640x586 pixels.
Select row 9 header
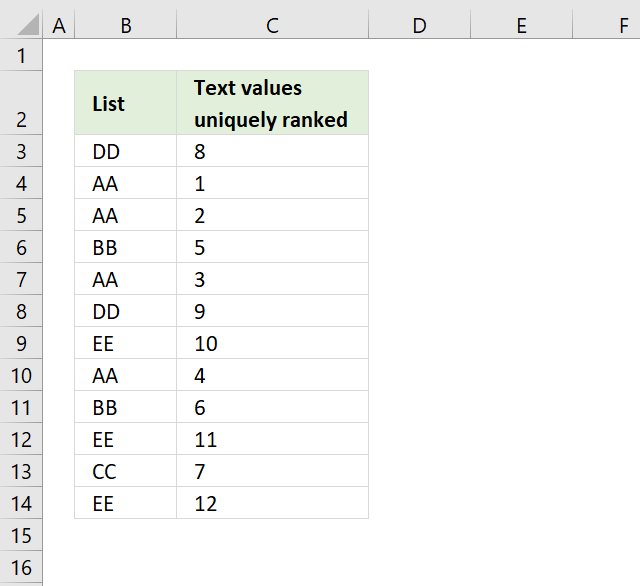click(x=21, y=343)
